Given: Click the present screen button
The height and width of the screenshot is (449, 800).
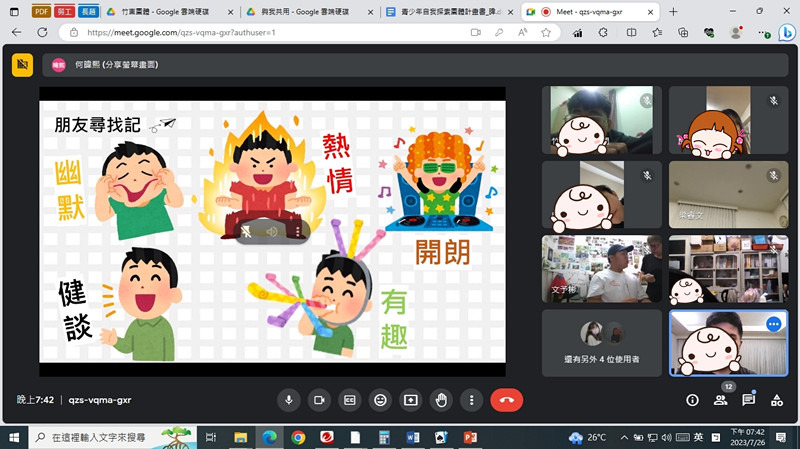Looking at the screenshot, I should (411, 400).
